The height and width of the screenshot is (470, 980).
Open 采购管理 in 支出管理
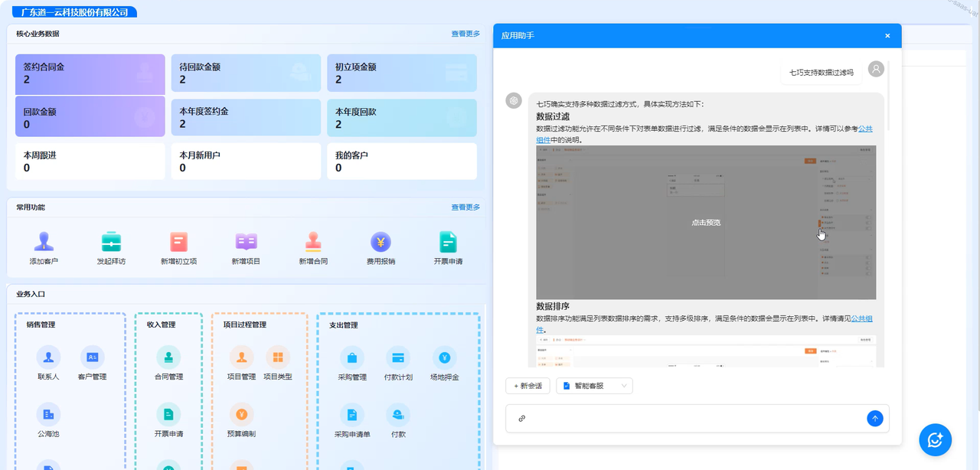tap(352, 357)
